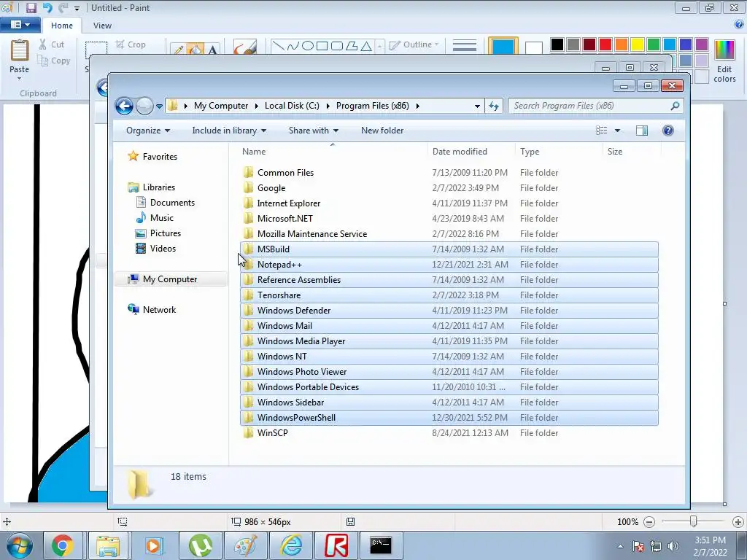Screen dimensions: 747x560
Task: Open the Organize menu
Action: [147, 131]
